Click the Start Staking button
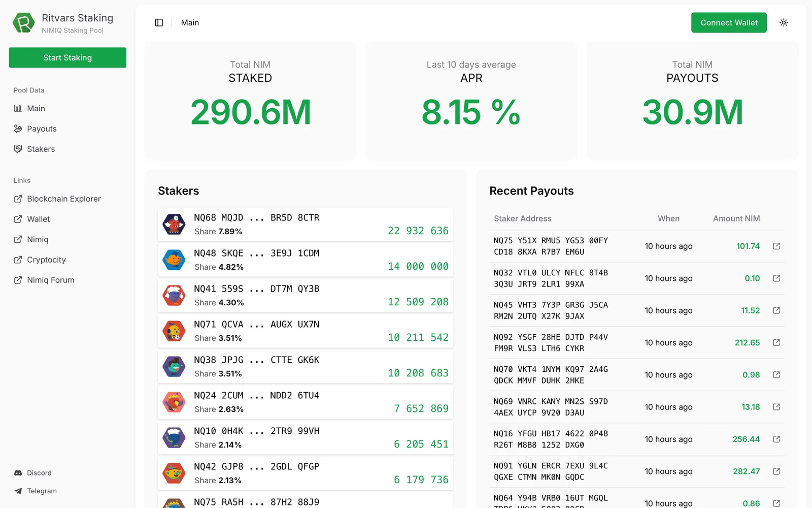 point(67,57)
